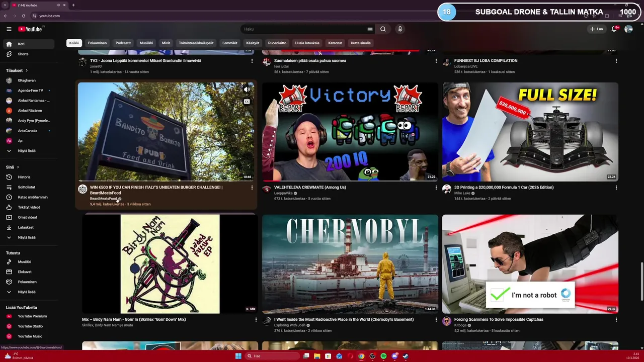This screenshot has height=362, width=644.
Task: Open Luo create menu
Action: point(597,29)
